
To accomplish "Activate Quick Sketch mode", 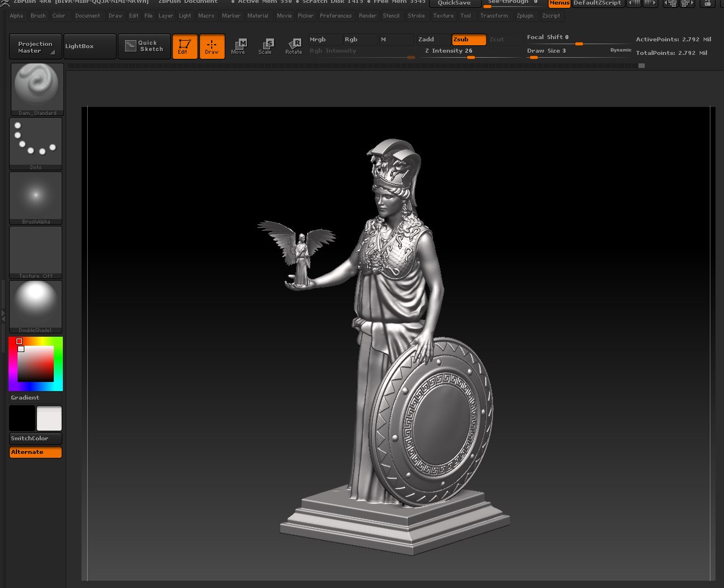I will [x=144, y=46].
